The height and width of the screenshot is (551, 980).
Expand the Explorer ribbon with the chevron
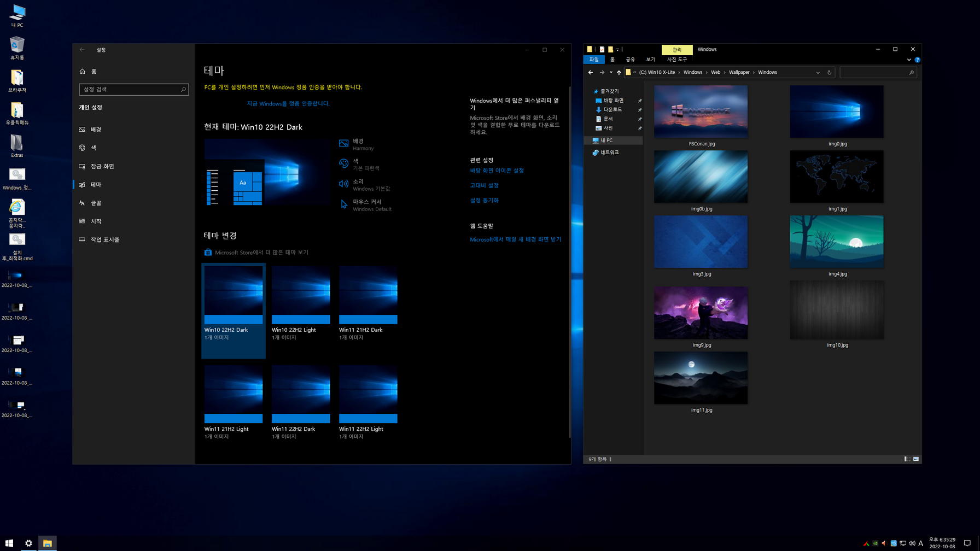click(909, 60)
